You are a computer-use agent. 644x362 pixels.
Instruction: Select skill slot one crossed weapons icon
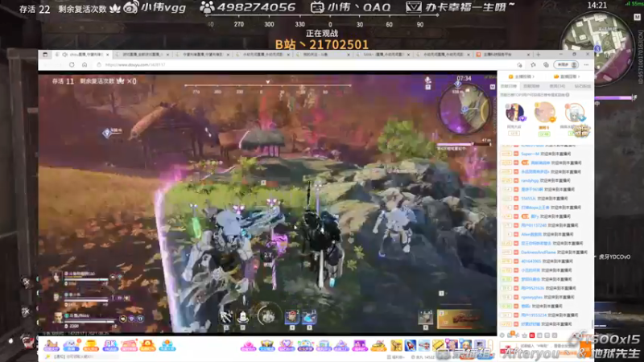tap(226, 317)
